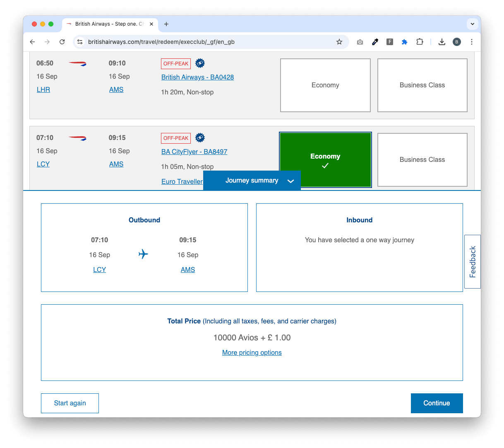
Task: Click the camera screenshot extension icon
Action: point(360,42)
